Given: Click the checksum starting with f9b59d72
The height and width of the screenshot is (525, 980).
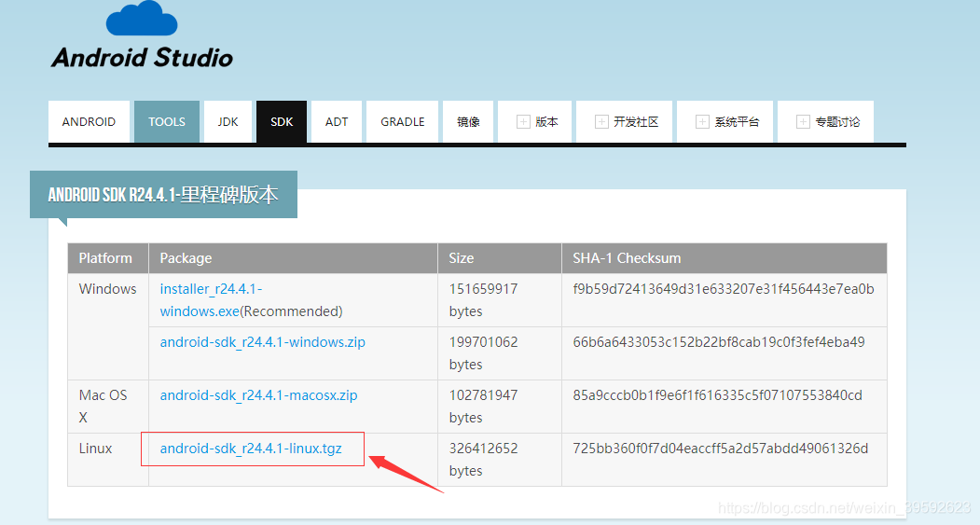Looking at the screenshot, I should (724, 289).
